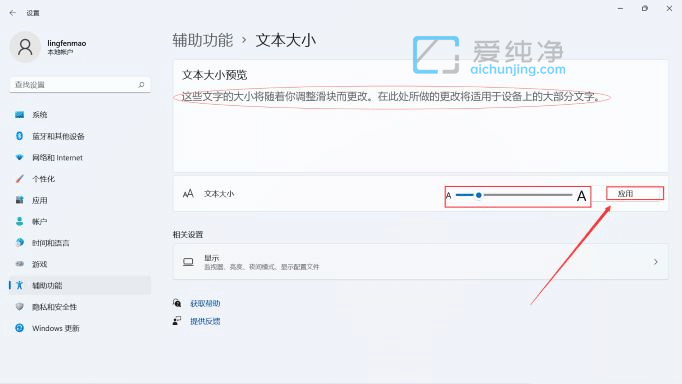
Task: Click the large A at slider end
Action: 581,196
